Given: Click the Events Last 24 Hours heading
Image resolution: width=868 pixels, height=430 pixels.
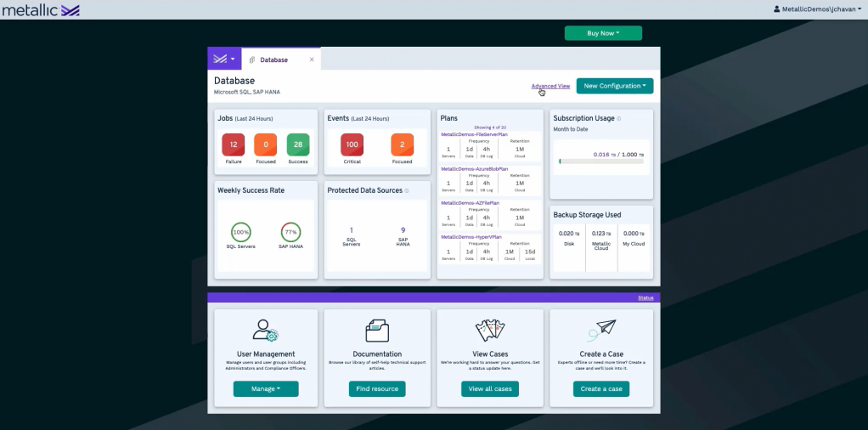Looking at the screenshot, I should coord(358,119).
